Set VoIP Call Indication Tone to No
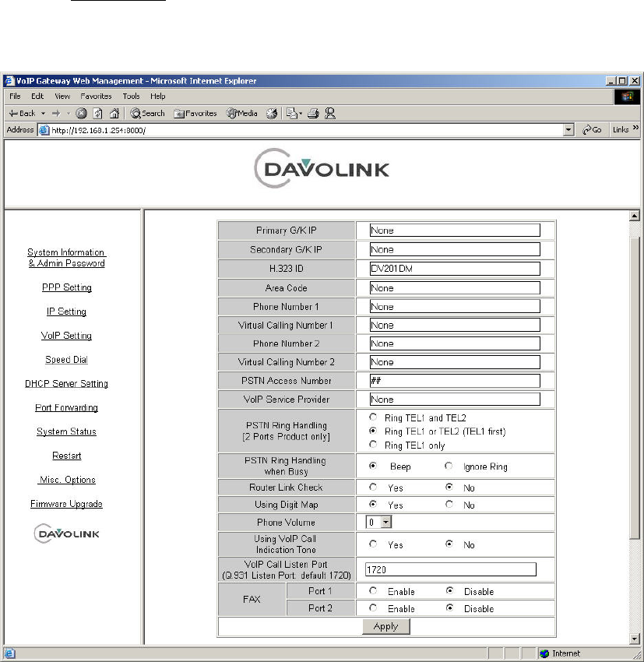Viewport: 644px width, 662px height. point(449,544)
